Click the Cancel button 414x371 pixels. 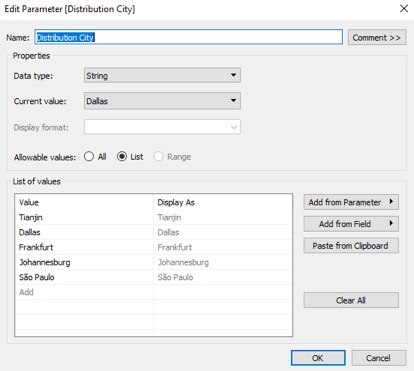click(378, 358)
